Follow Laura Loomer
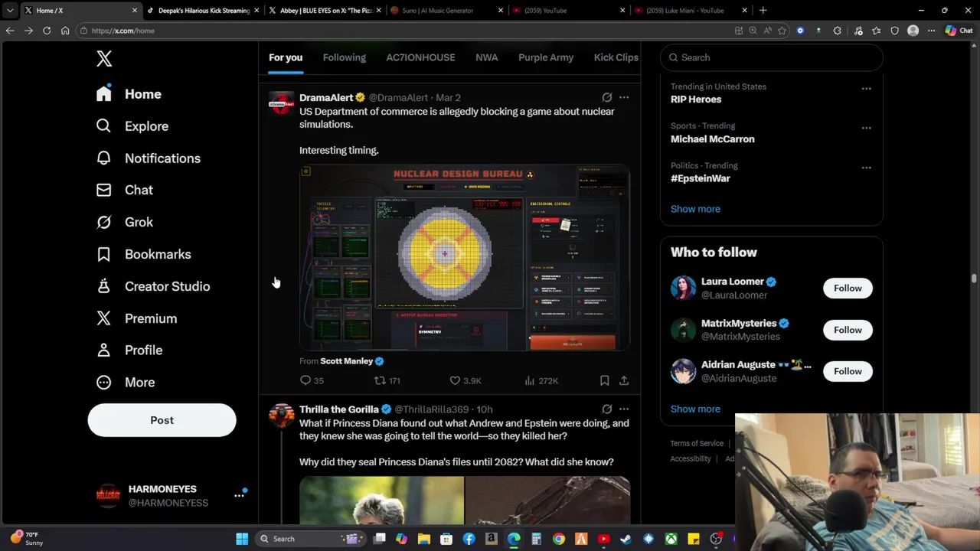 [x=848, y=288]
